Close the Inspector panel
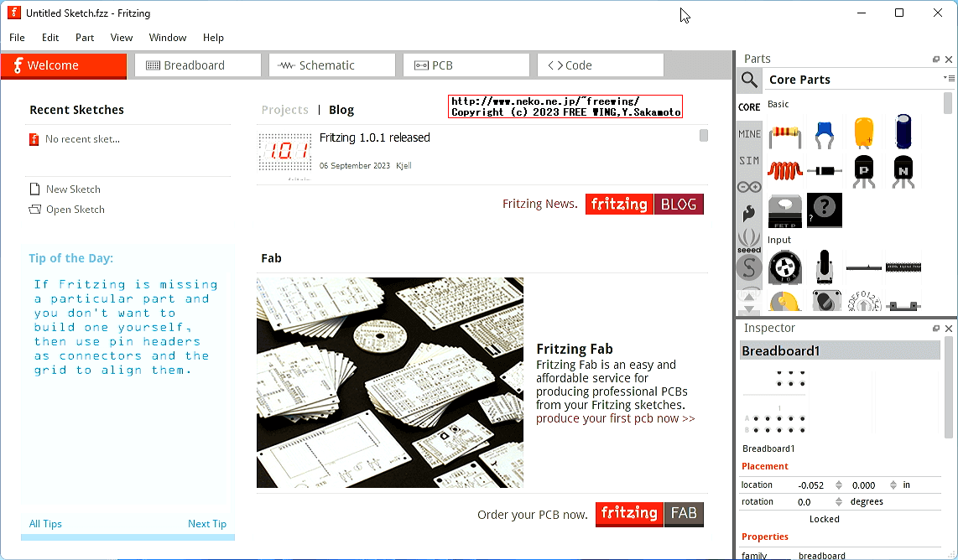Viewport: 958px width, 560px height. [x=949, y=329]
